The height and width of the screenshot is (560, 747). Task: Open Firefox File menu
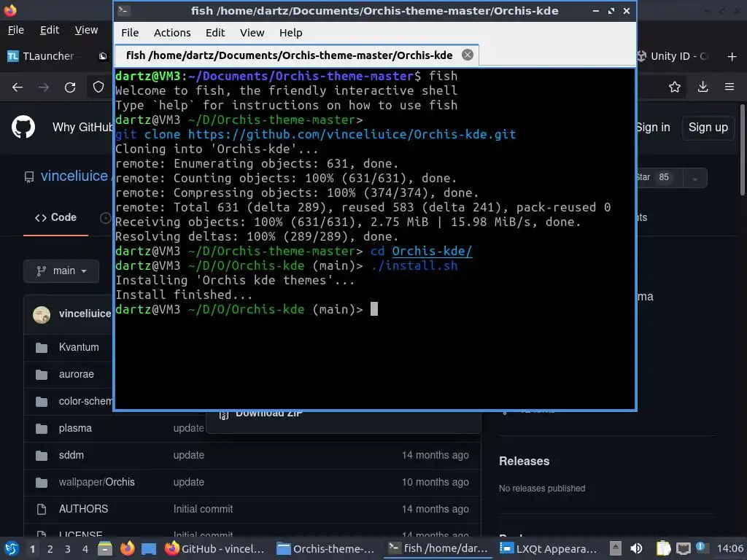pos(16,30)
